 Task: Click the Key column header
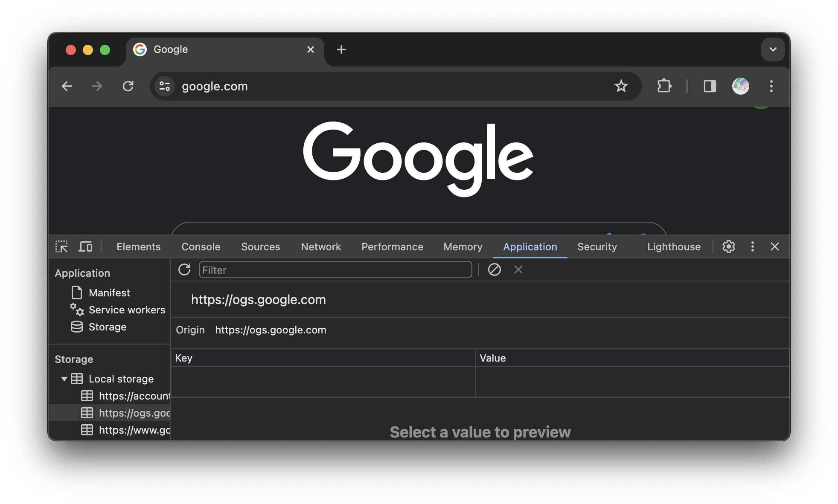(x=323, y=358)
